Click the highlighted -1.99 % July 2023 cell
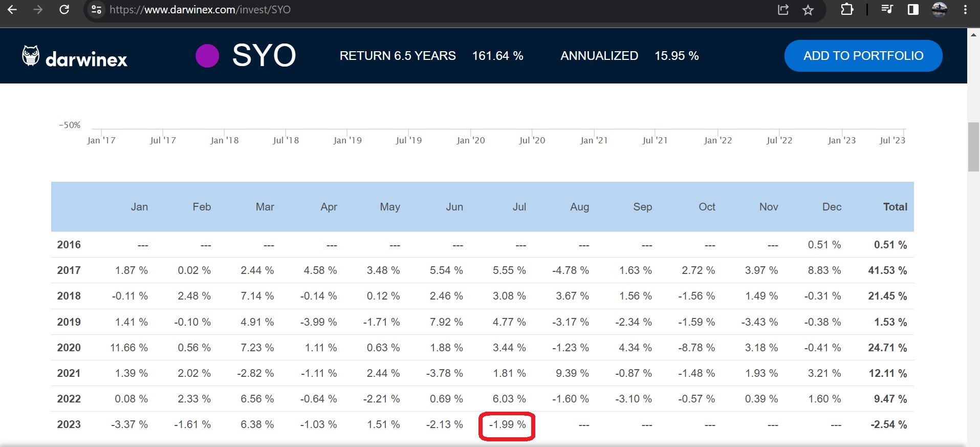 click(x=507, y=425)
